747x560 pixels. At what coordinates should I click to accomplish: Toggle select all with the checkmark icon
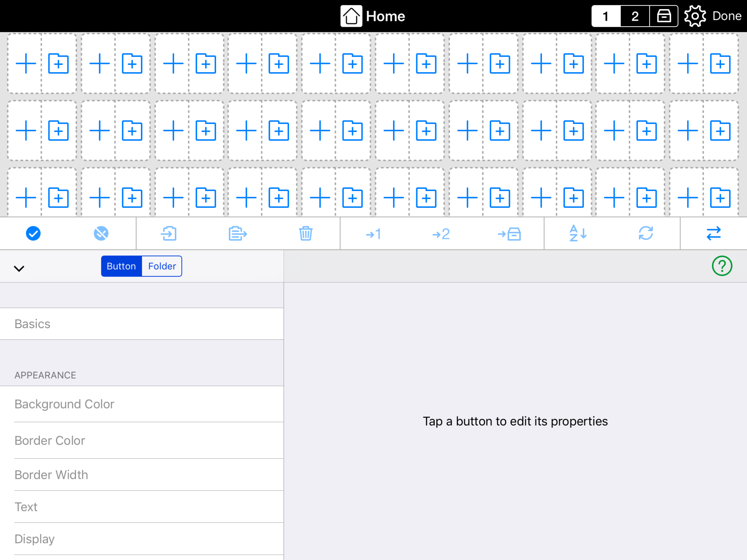point(33,233)
